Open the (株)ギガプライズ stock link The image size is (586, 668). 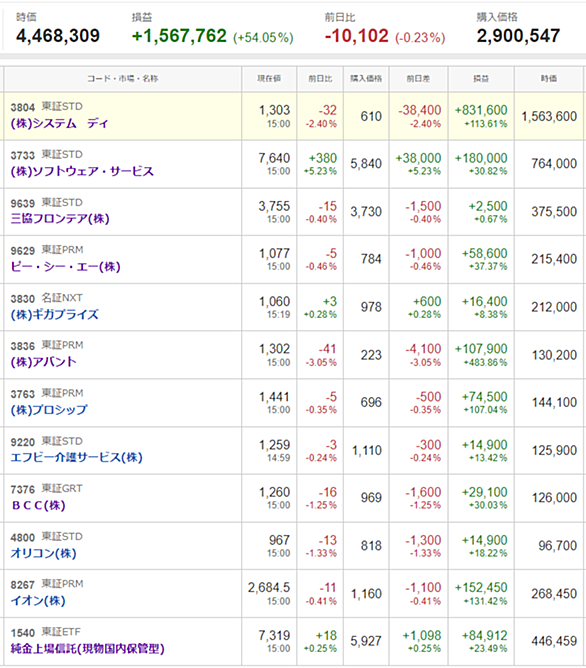tap(55, 314)
